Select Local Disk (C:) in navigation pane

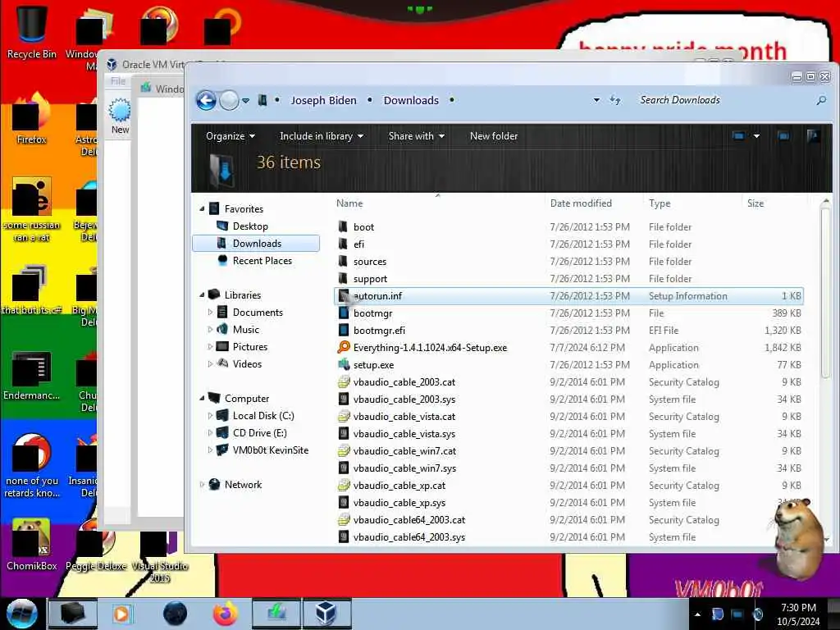point(262,416)
